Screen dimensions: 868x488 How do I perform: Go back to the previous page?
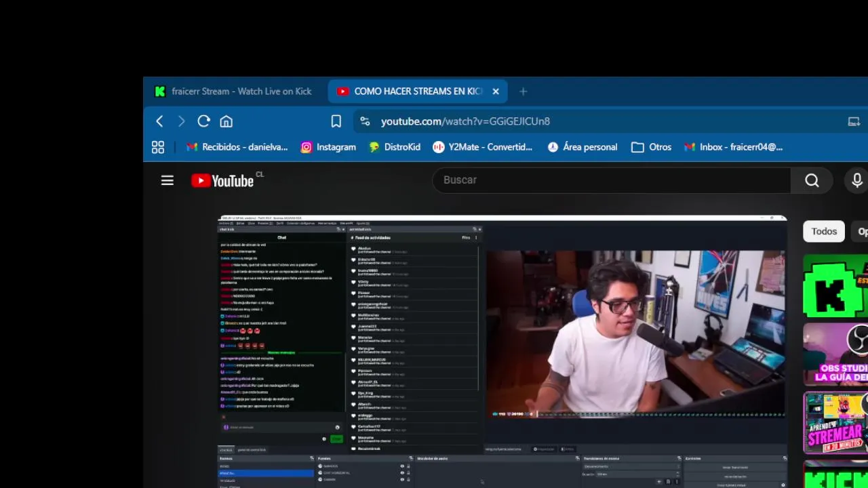click(x=159, y=121)
